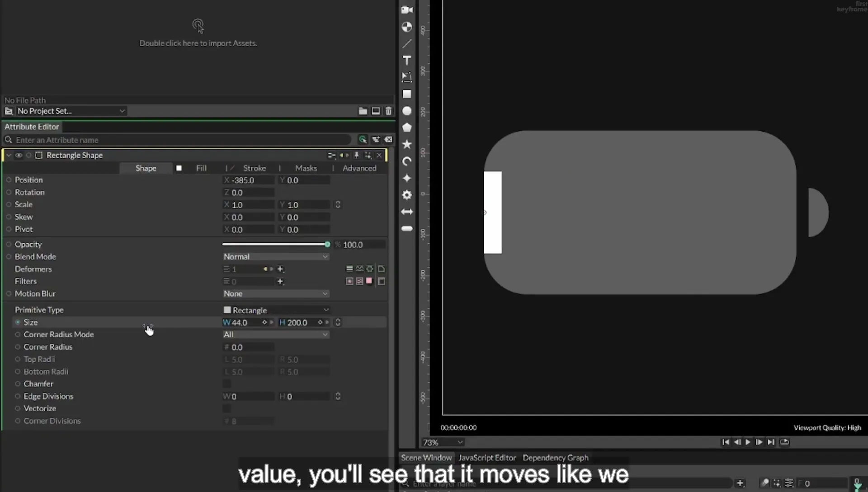This screenshot has width=868, height=492.
Task: Select the Ellipse shape tool
Action: pos(407,111)
